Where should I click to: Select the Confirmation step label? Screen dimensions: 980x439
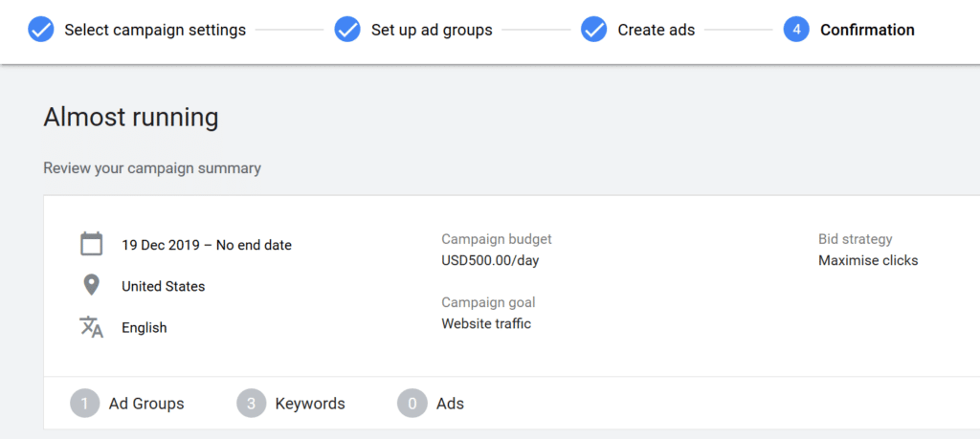867,30
